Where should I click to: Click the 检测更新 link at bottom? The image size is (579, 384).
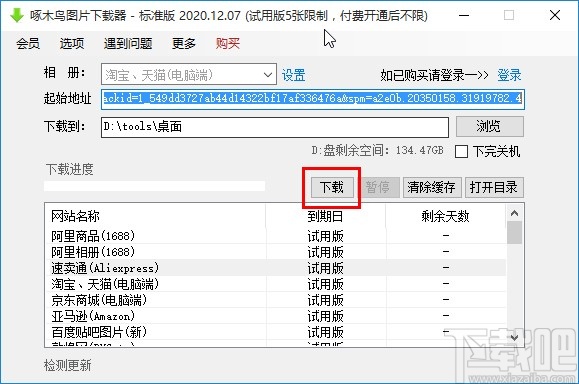pyautogui.click(x=68, y=366)
